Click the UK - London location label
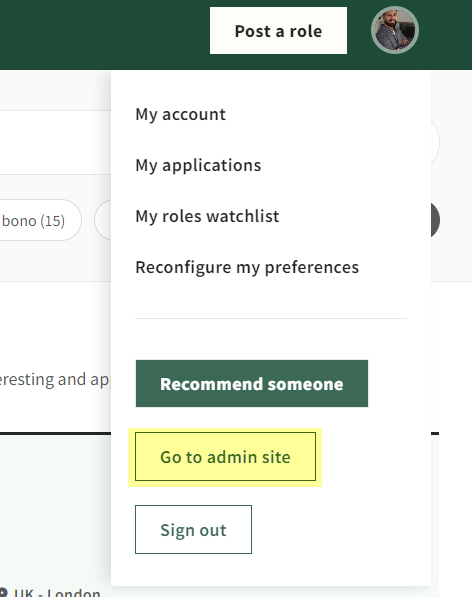 click(x=57, y=592)
